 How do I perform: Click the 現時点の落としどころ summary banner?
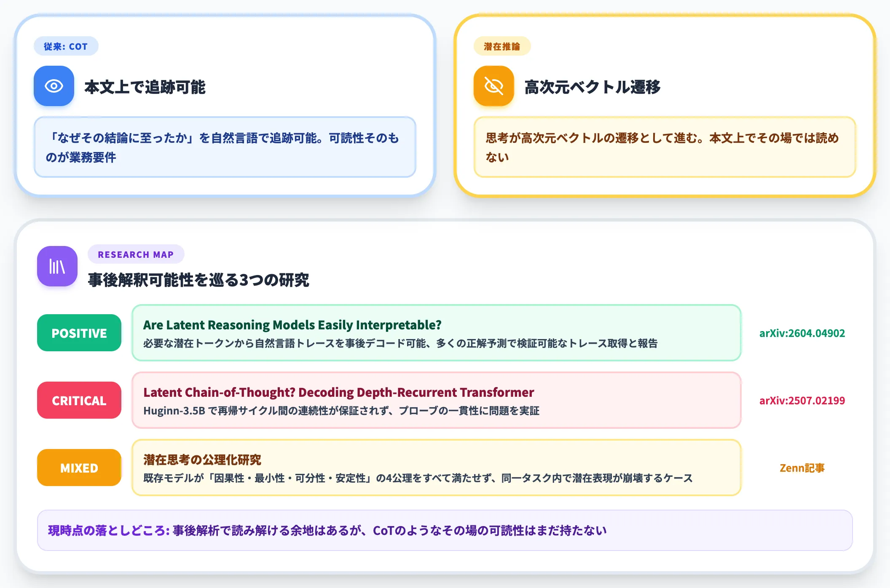coord(445,530)
